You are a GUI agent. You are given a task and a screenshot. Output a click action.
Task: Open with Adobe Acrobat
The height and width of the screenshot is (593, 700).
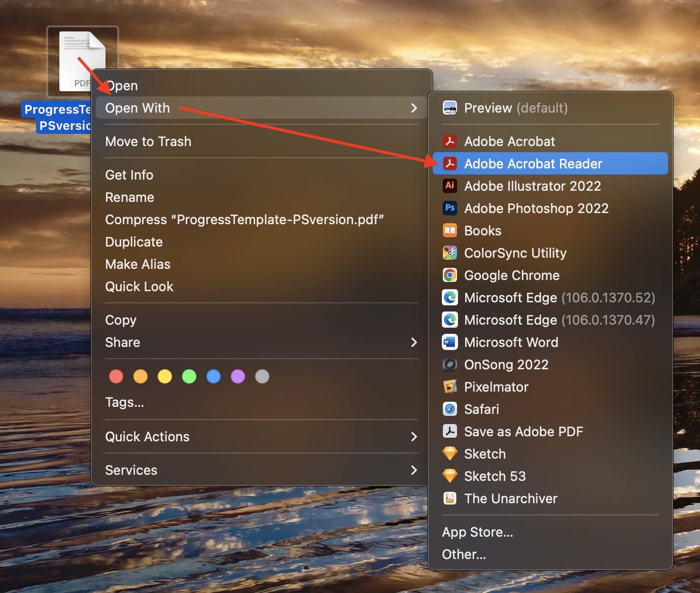(550, 142)
